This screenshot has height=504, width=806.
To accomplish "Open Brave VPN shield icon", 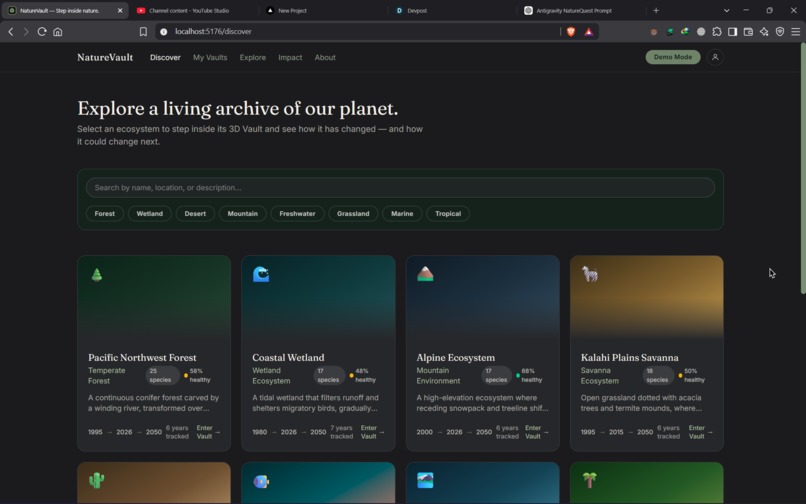I will (780, 31).
